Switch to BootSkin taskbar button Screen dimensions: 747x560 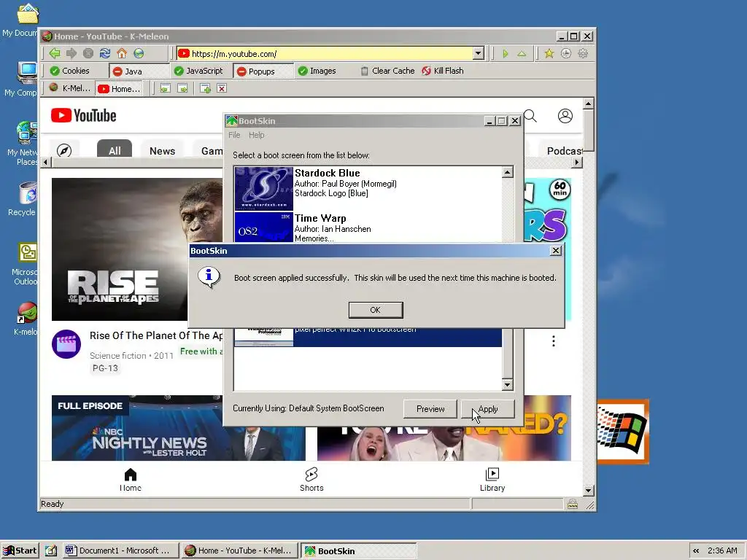[x=358, y=551]
